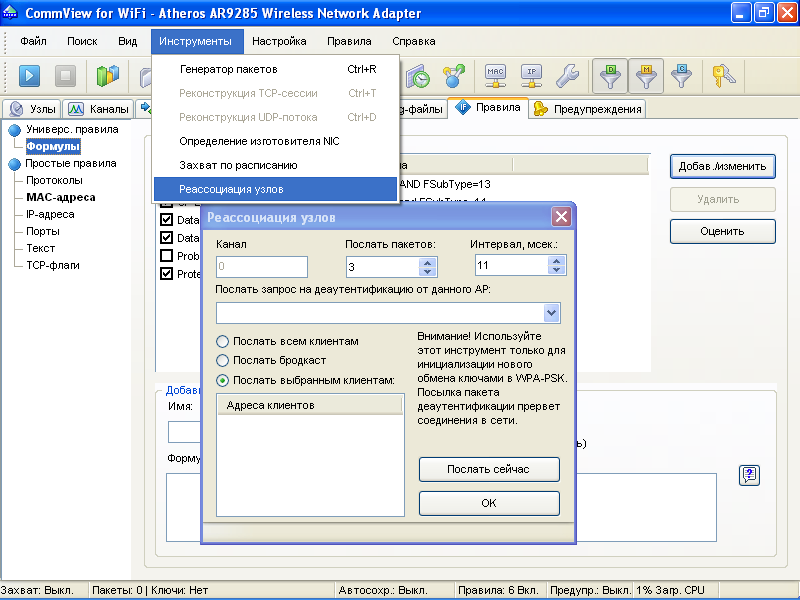This screenshot has width=800, height=600.
Task: Toggle the checkbox for the Prote rule
Action: click(x=166, y=273)
